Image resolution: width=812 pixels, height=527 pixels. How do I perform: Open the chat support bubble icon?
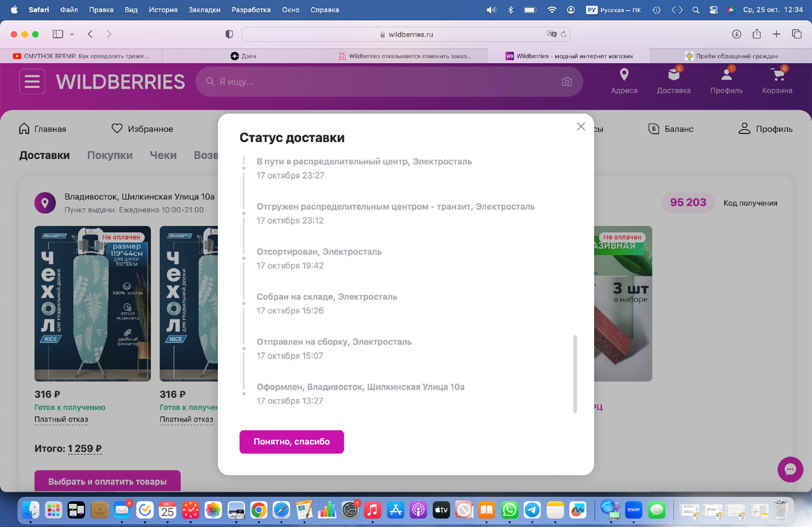pyautogui.click(x=790, y=469)
